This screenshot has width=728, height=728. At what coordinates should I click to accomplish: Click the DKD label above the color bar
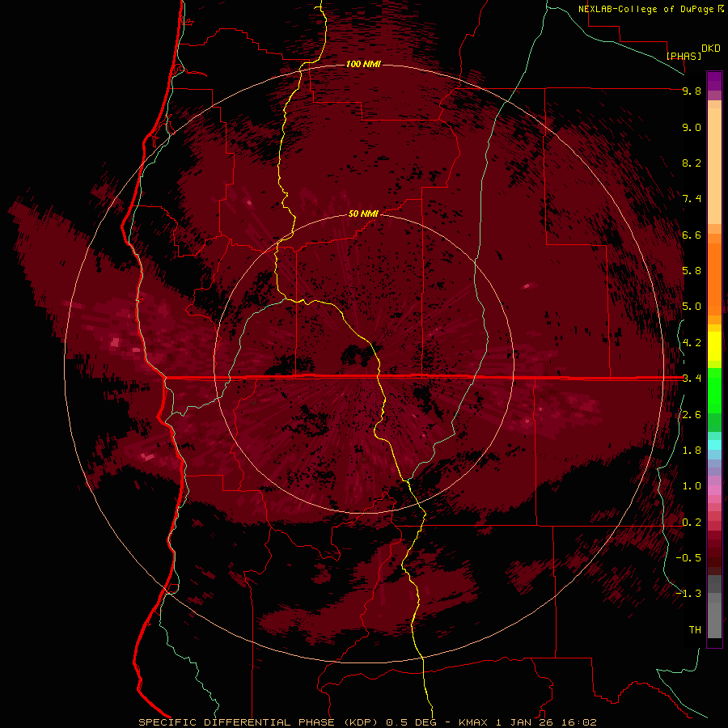711,49
